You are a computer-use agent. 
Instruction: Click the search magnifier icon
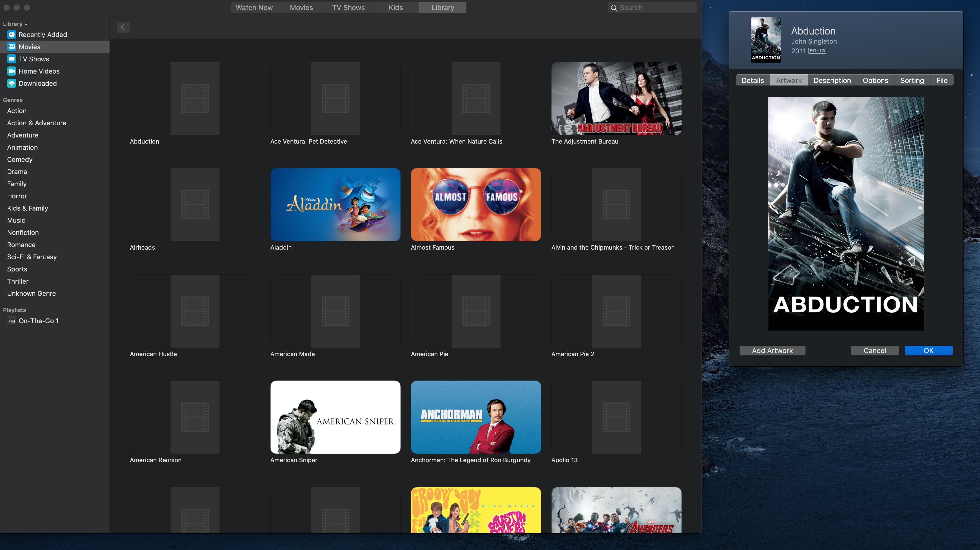[x=614, y=8]
